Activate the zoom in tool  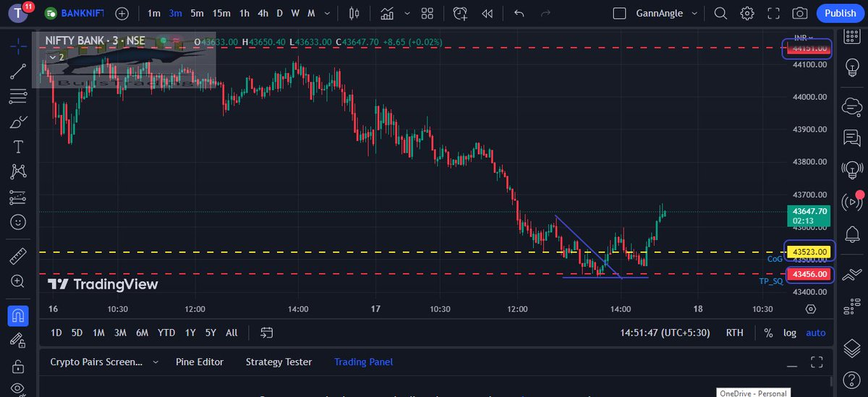[x=19, y=281]
